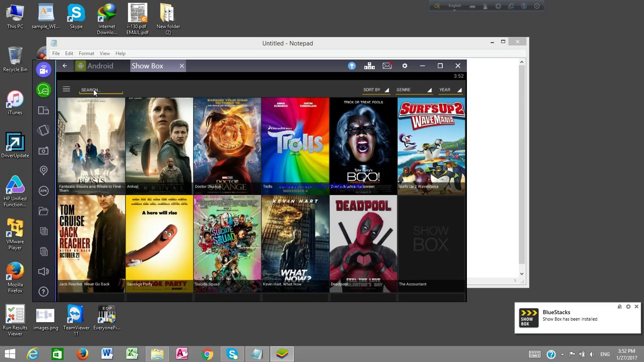The height and width of the screenshot is (362, 644).
Task: Select the VMware Player desktop icon
Action: [x=15, y=235]
